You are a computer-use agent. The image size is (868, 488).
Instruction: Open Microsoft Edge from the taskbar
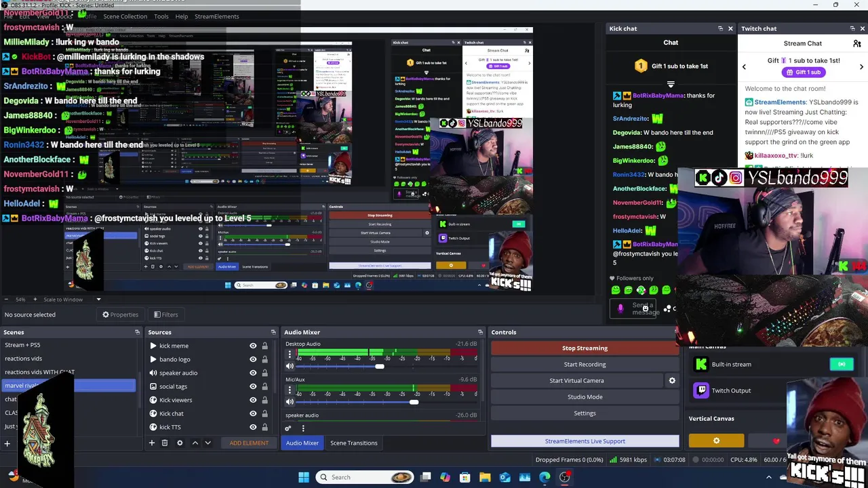tap(545, 477)
